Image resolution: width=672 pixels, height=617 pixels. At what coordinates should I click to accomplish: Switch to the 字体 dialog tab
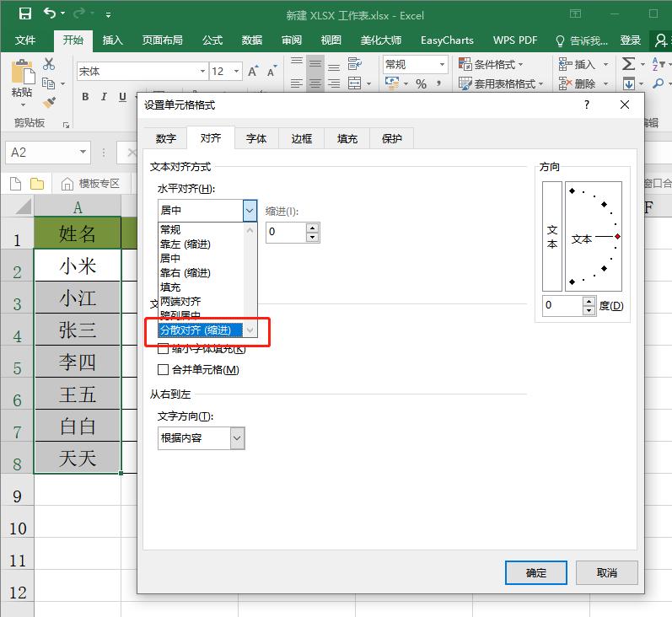pos(256,138)
